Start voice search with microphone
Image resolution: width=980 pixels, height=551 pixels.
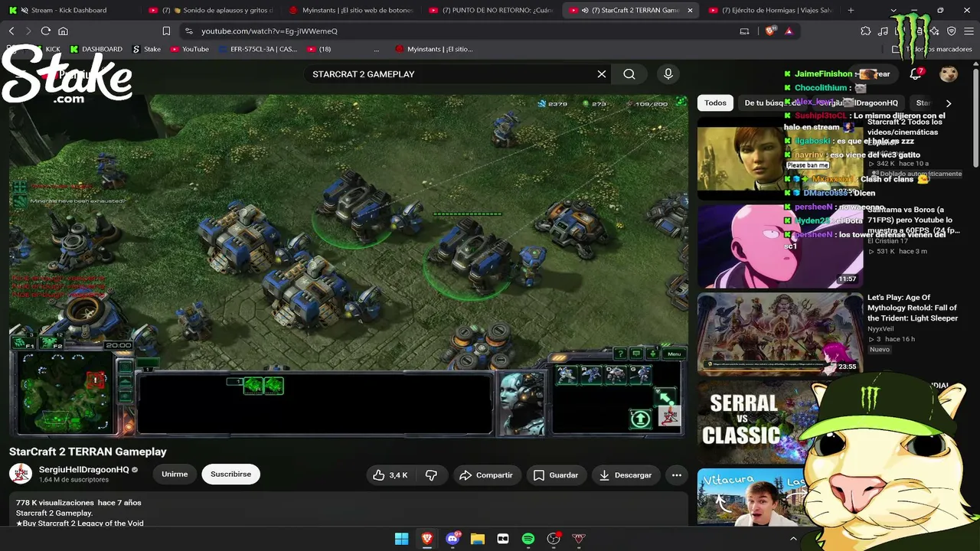[x=668, y=74]
